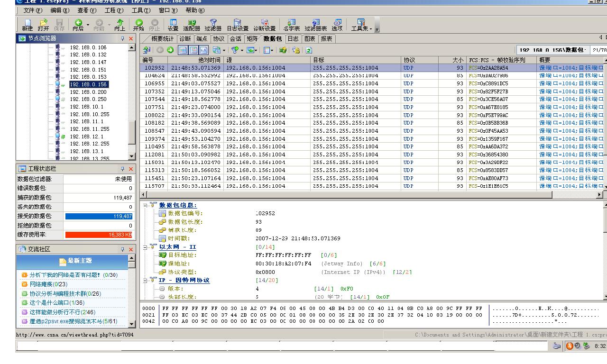Pin the 节点浏览器 panel
Viewport: 607px width, 364px height.
(x=123, y=38)
